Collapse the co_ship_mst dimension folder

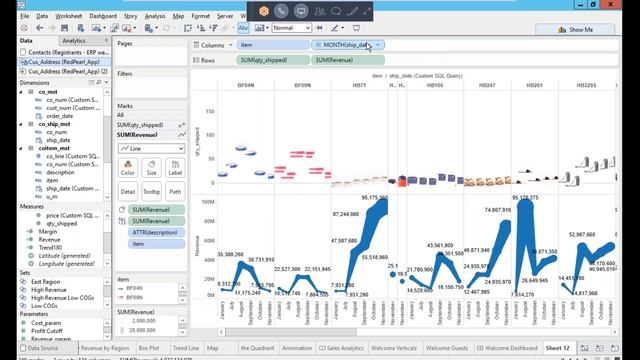click(21, 124)
